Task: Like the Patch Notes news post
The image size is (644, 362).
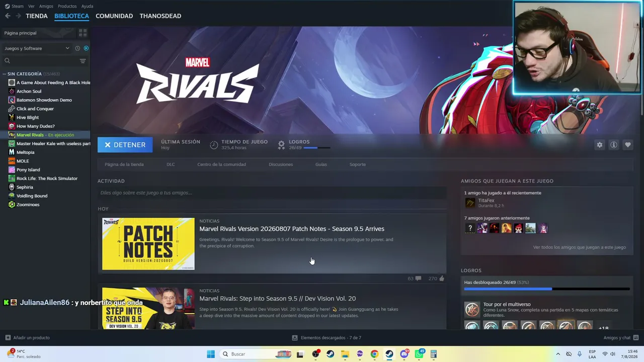Action: click(x=436, y=279)
